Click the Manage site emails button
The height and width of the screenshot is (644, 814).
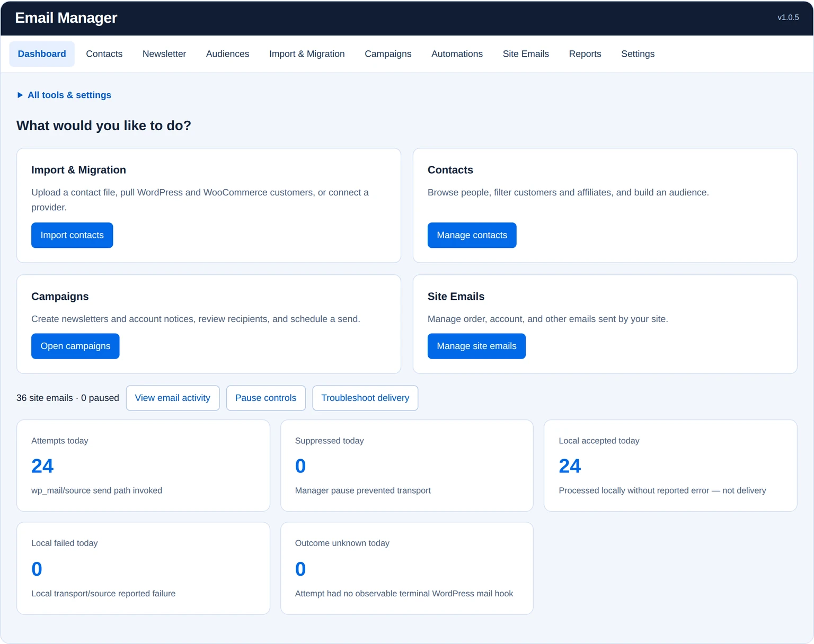point(476,346)
